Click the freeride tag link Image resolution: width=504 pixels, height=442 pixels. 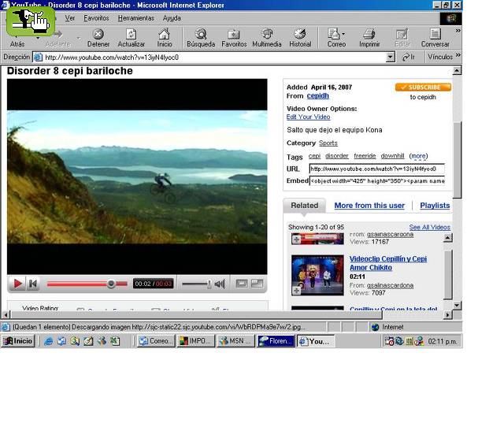pyautogui.click(x=365, y=156)
